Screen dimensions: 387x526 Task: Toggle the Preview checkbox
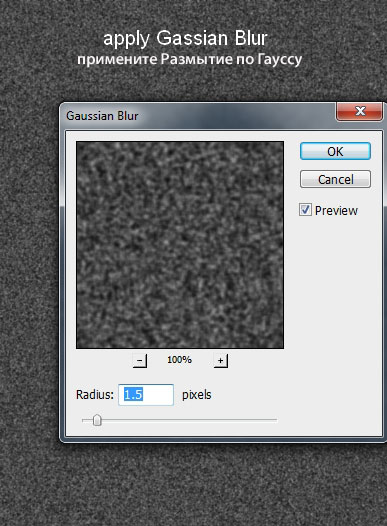(x=305, y=210)
